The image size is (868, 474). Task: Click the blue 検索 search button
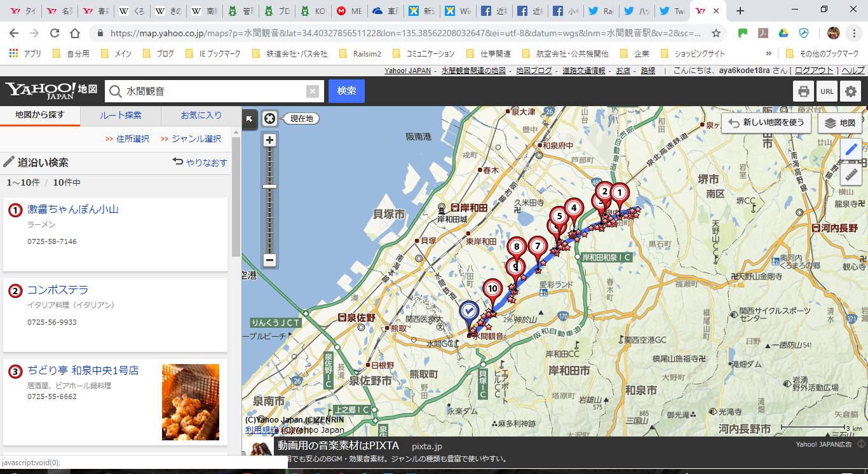pyautogui.click(x=346, y=91)
